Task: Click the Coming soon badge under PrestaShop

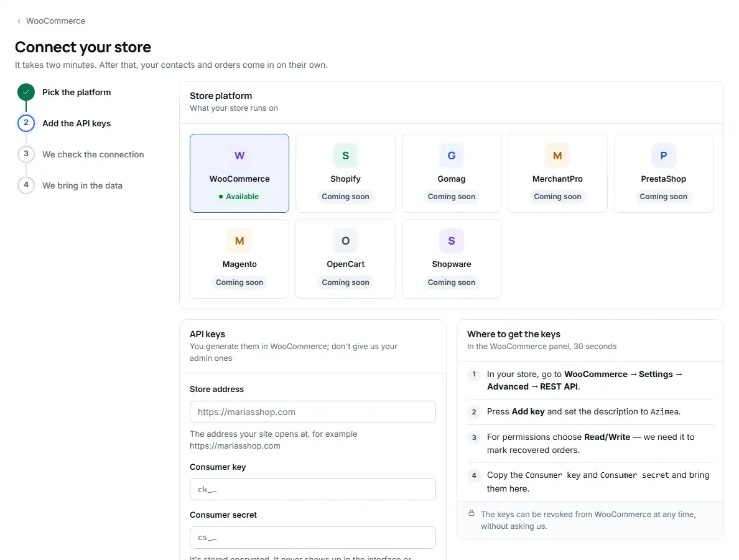Action: coord(664,197)
